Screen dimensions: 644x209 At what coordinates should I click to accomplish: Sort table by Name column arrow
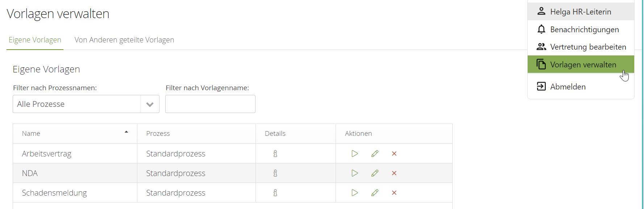pos(126,132)
